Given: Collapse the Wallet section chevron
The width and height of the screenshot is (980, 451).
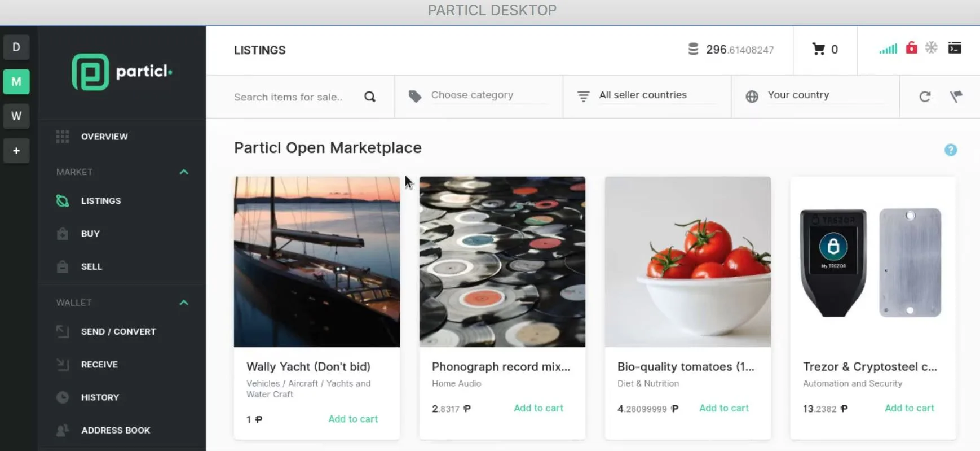Looking at the screenshot, I should point(184,303).
